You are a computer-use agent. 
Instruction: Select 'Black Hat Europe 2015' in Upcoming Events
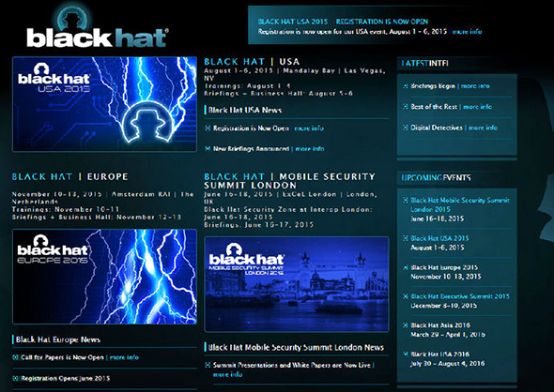[x=444, y=267]
